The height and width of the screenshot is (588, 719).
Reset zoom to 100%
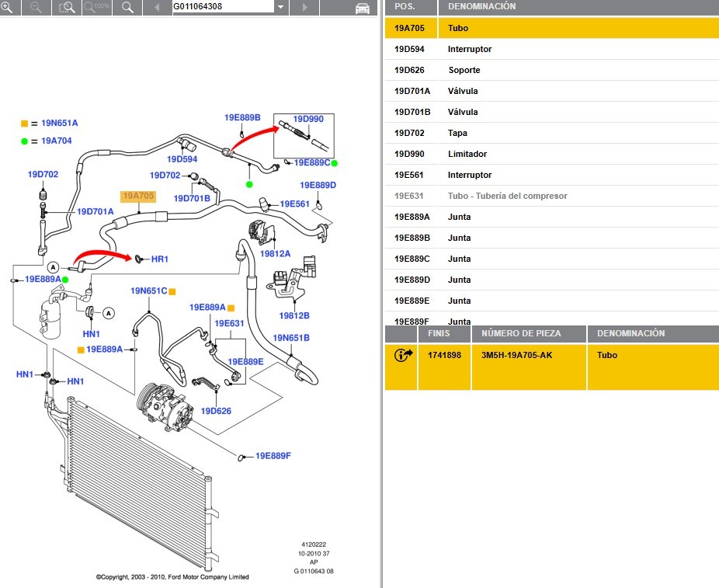tap(96, 7)
